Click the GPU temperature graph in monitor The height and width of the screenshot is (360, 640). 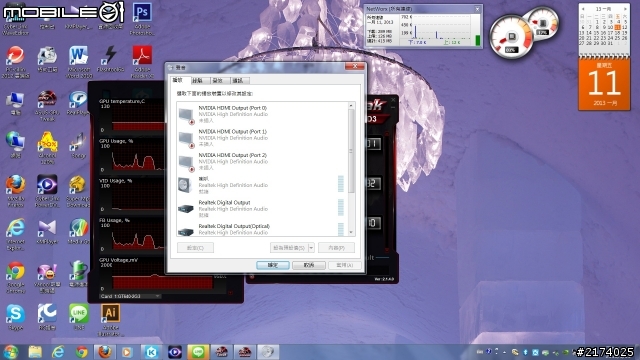click(x=139, y=118)
